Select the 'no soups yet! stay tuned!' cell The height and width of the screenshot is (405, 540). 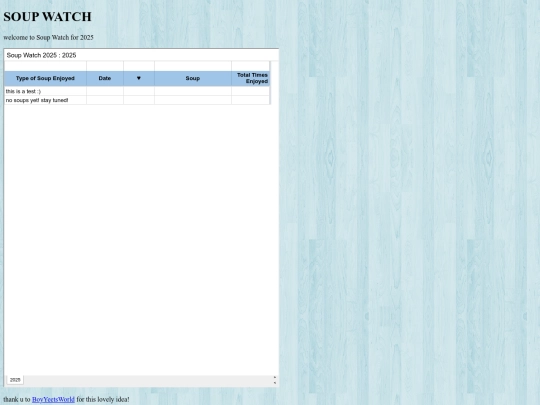click(x=45, y=100)
